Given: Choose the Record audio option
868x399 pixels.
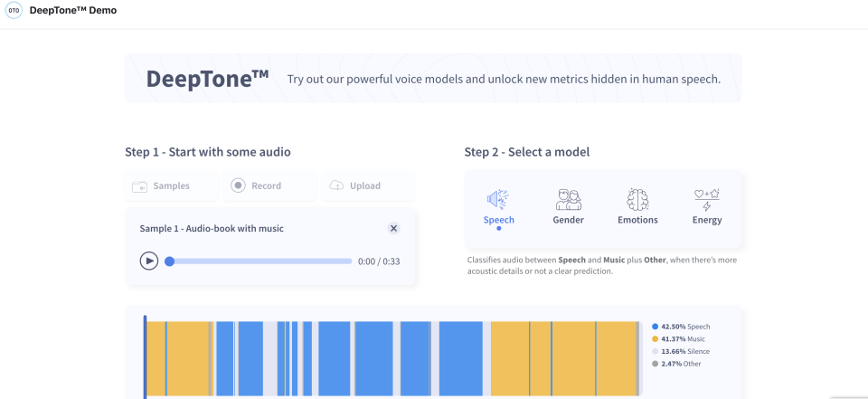Looking at the screenshot, I should point(270,186).
